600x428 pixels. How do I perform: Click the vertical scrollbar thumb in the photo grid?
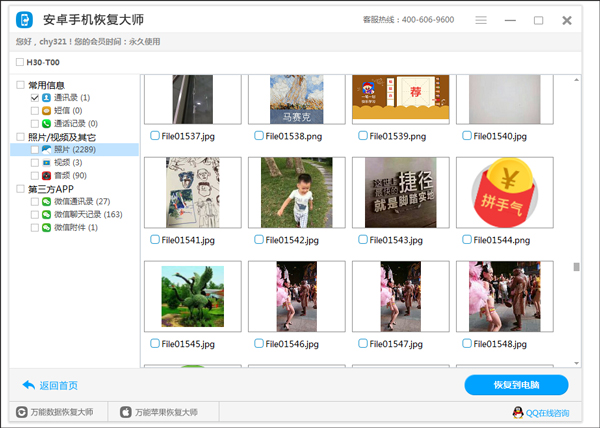pyautogui.click(x=576, y=267)
